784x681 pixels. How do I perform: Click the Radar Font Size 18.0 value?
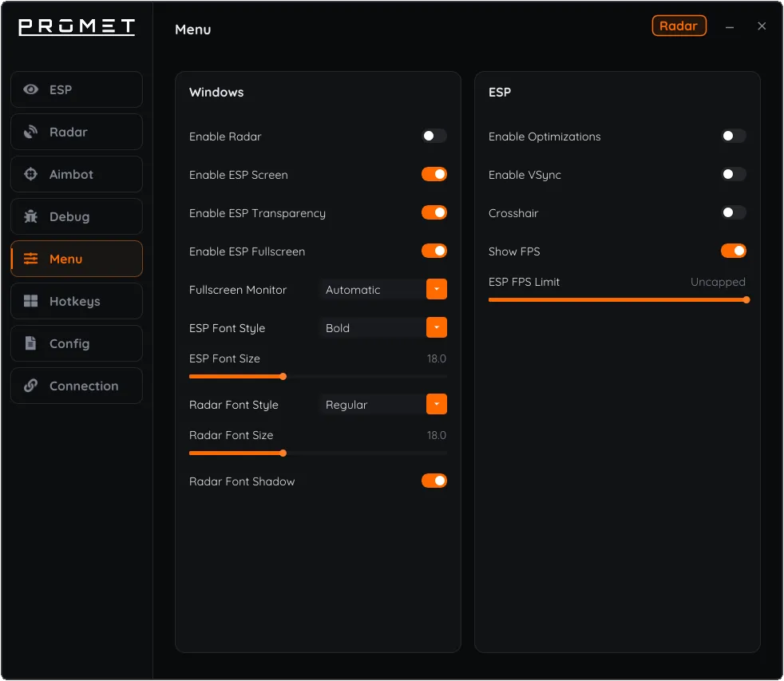coord(436,435)
